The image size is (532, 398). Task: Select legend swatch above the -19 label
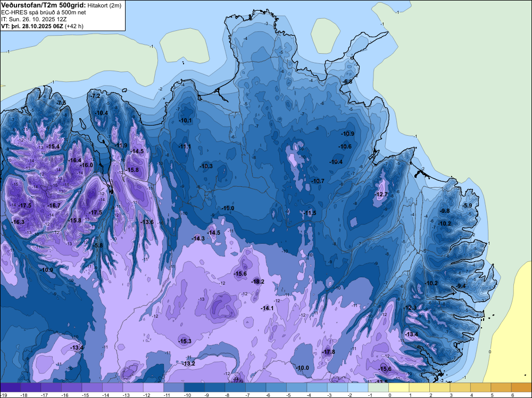(10, 387)
